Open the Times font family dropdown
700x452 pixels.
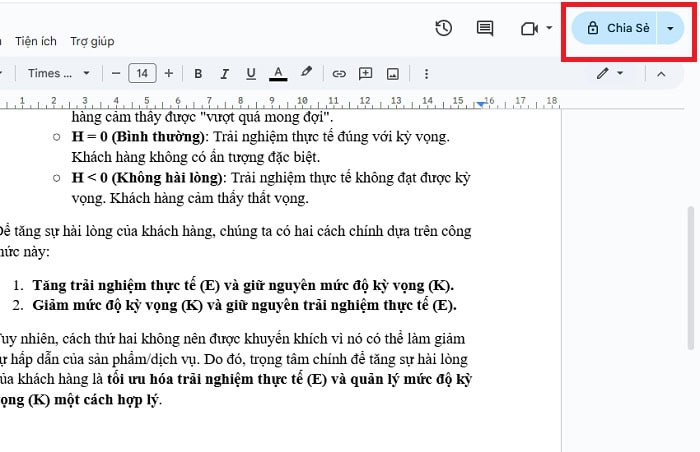[58, 73]
